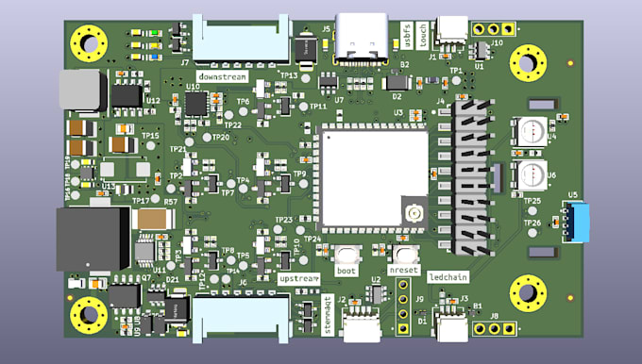The width and height of the screenshot is (642, 364).
Task: Click the 'U3' designator text
Action: pyautogui.click(x=398, y=112)
